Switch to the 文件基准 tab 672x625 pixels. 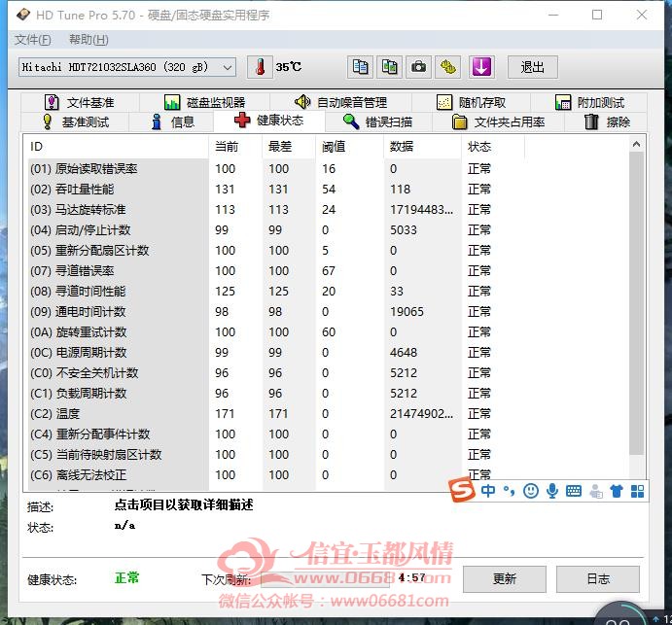coord(80,102)
